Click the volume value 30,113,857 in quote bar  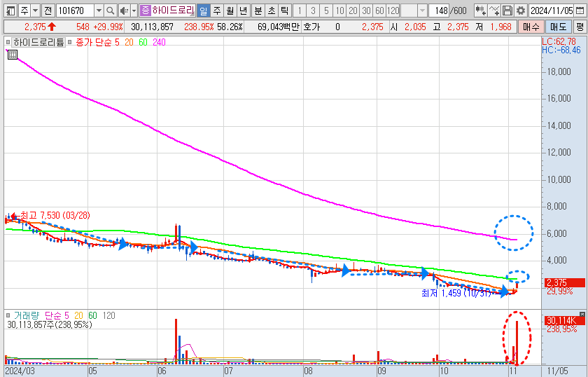click(152, 27)
